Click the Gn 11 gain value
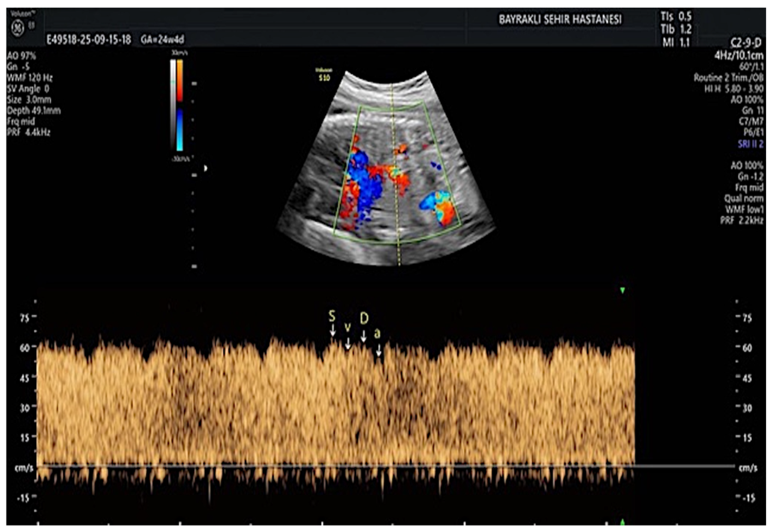This screenshot has width=771, height=532. [x=752, y=111]
